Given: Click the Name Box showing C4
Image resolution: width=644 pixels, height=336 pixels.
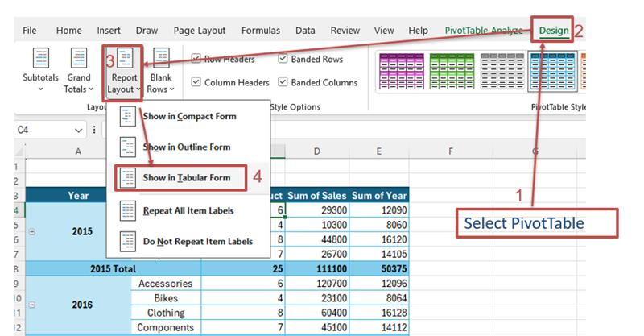Looking at the screenshot, I should (43, 131).
